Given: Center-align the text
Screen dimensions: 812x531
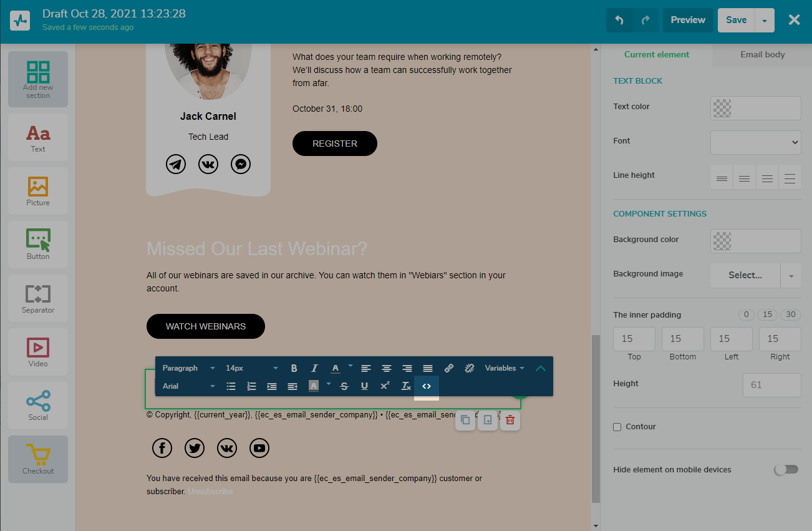Looking at the screenshot, I should 387,368.
